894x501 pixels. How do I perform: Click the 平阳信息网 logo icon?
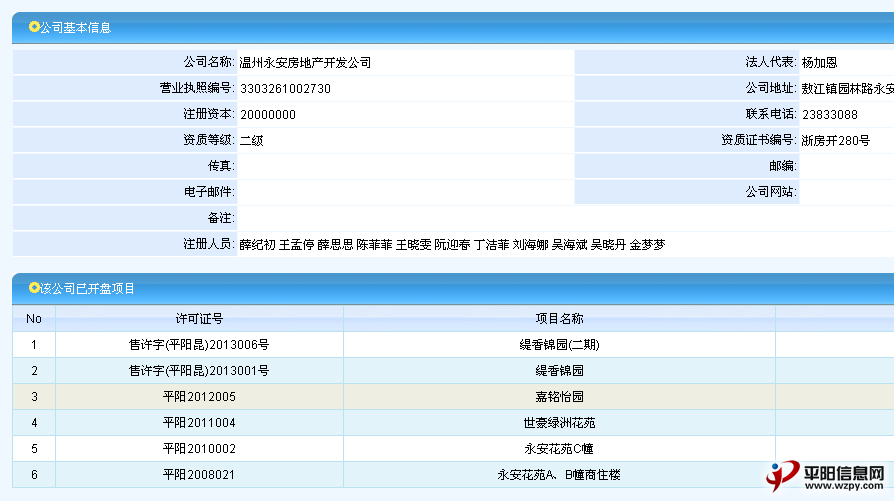tap(782, 476)
